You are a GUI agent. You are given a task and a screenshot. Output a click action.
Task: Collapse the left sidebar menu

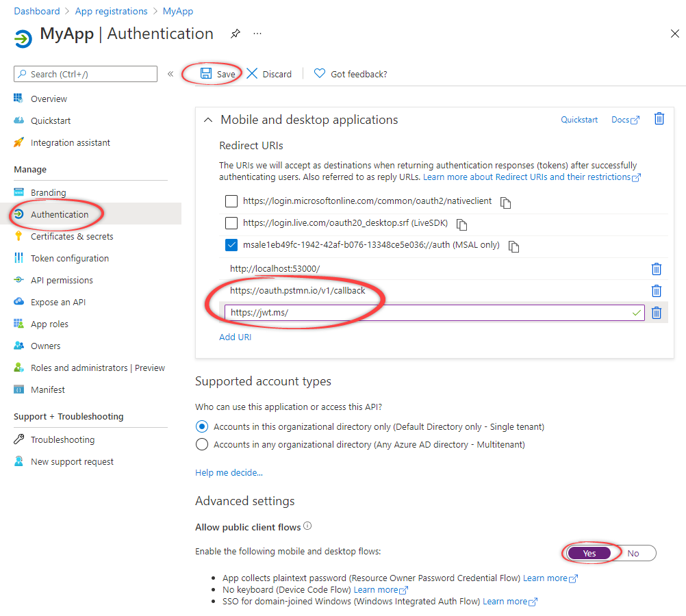click(170, 74)
